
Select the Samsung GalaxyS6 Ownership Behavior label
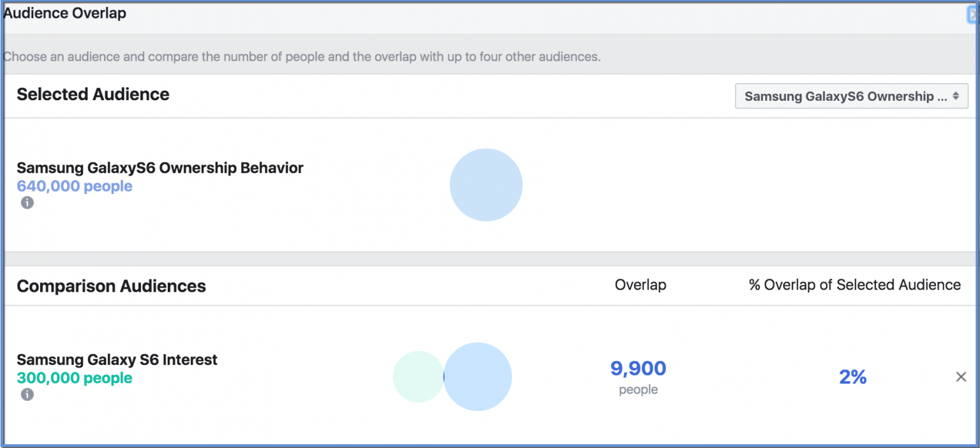tap(159, 168)
